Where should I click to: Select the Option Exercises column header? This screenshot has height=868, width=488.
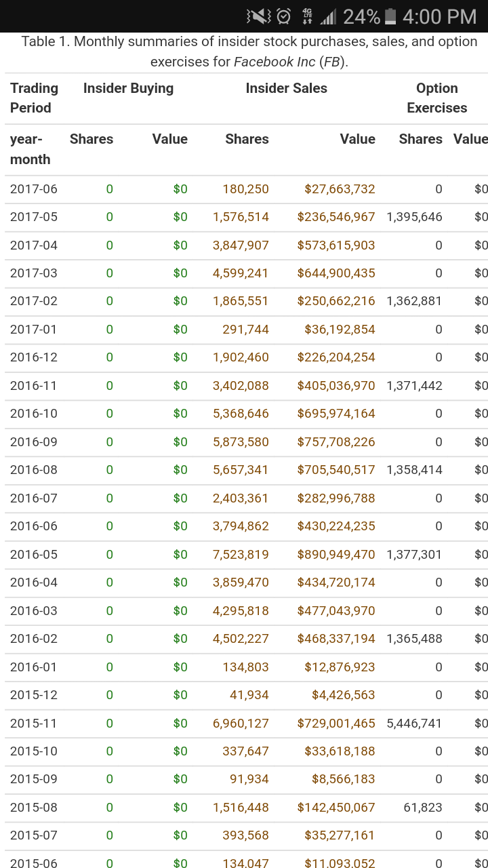point(437,98)
